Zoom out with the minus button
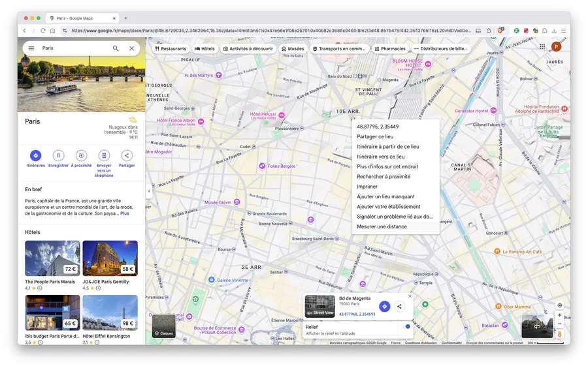 click(x=559, y=324)
